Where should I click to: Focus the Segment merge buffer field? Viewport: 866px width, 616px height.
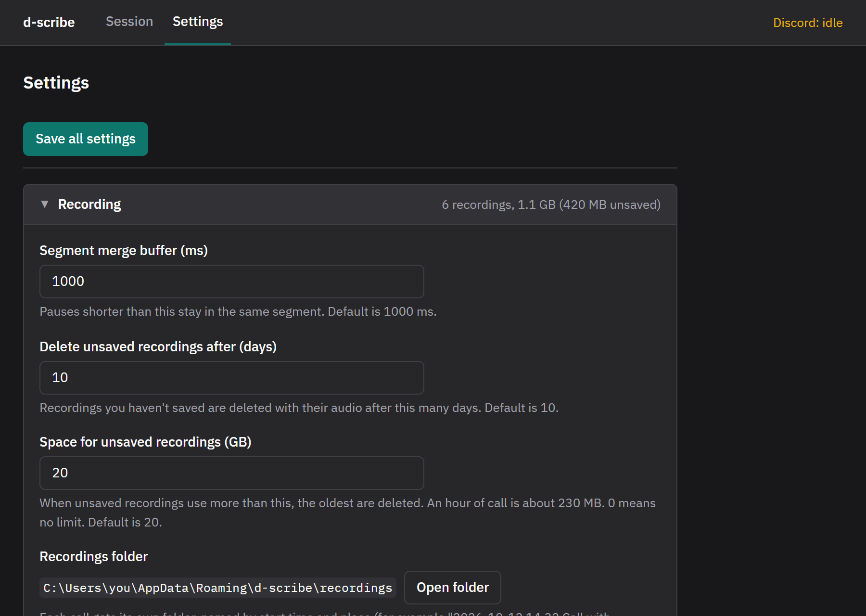pos(232,282)
